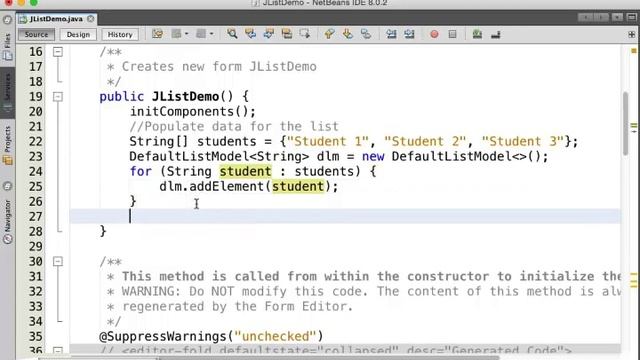This screenshot has width=640, height=360.
Task: Click the Find Selection magnifier icon
Action: coord(232,34)
